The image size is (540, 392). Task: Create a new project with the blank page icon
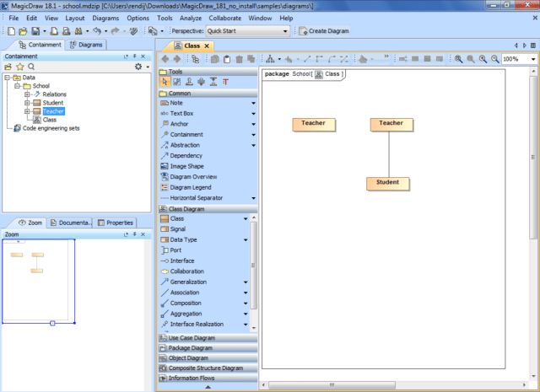click(11, 31)
